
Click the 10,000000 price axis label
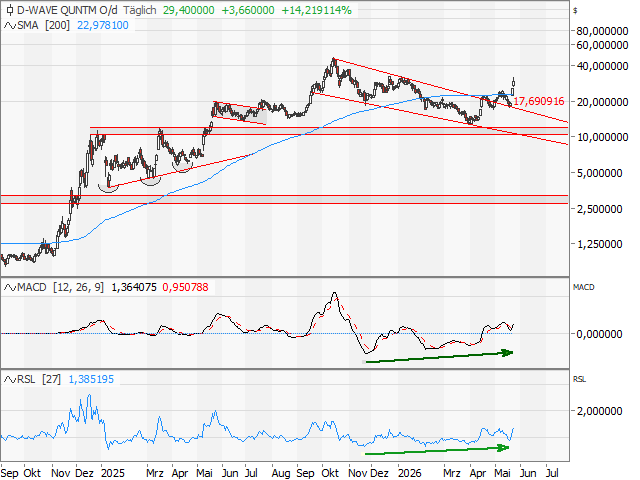coord(602,137)
